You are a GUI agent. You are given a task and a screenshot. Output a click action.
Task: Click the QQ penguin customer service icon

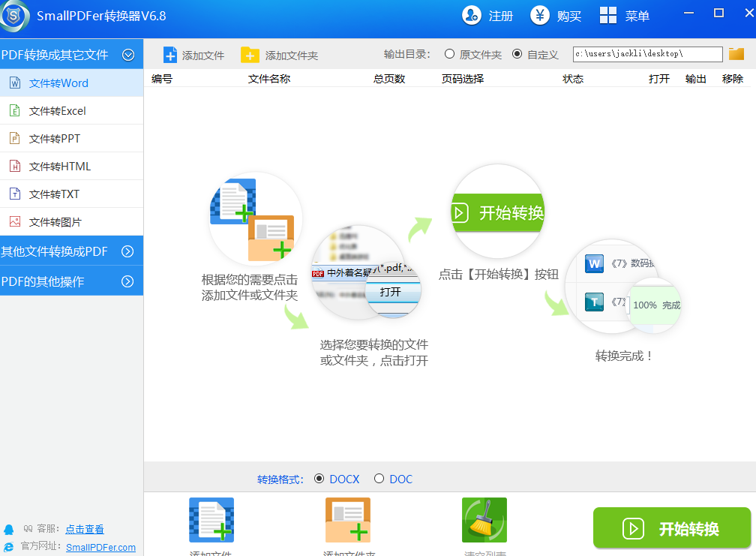(9, 530)
